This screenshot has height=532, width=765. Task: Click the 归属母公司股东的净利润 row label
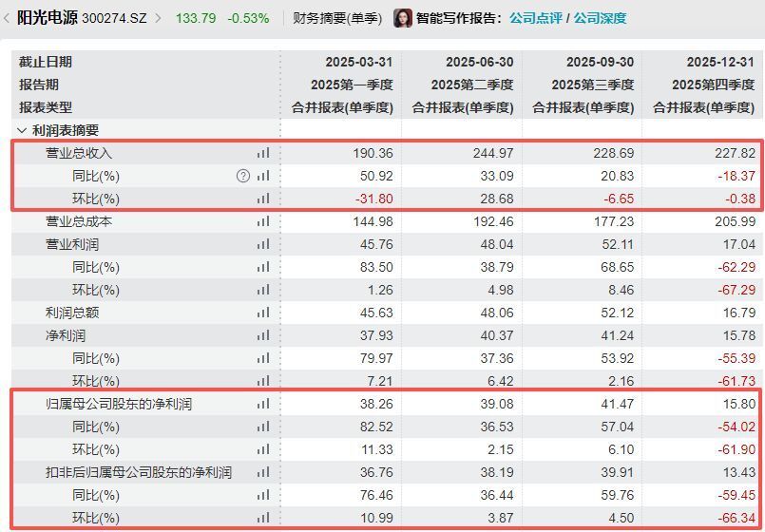(x=119, y=404)
